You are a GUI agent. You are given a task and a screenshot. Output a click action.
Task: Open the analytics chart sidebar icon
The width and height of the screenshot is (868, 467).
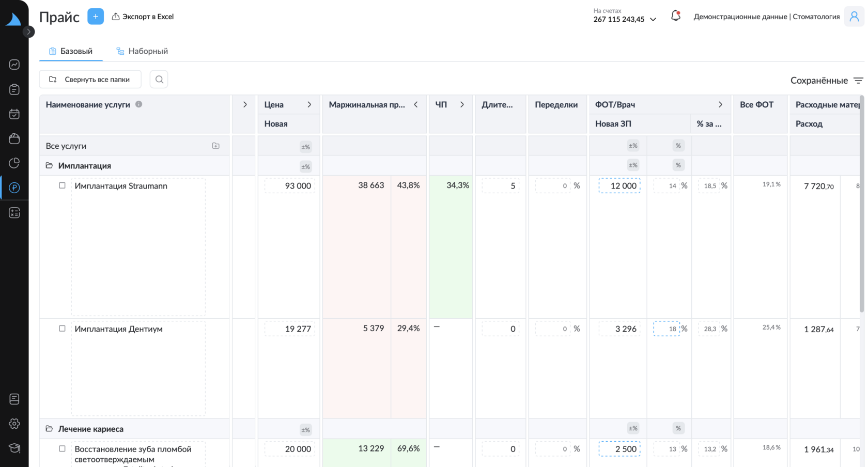click(x=14, y=65)
